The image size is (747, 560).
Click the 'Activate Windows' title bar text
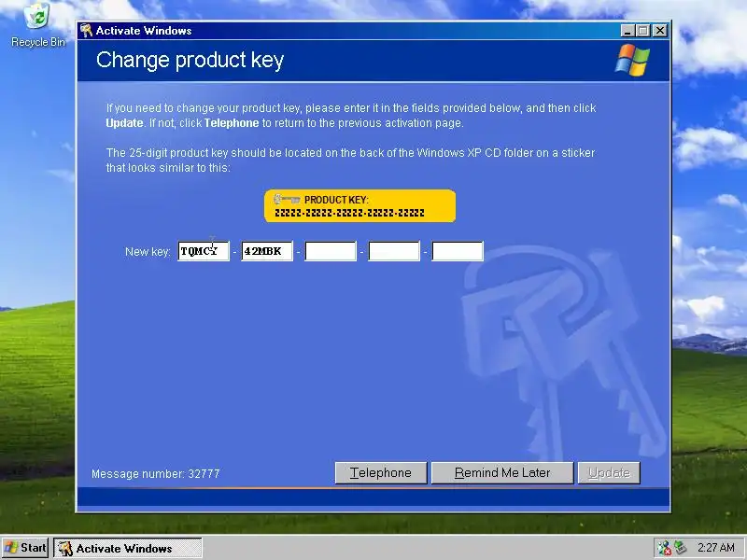pos(144,31)
